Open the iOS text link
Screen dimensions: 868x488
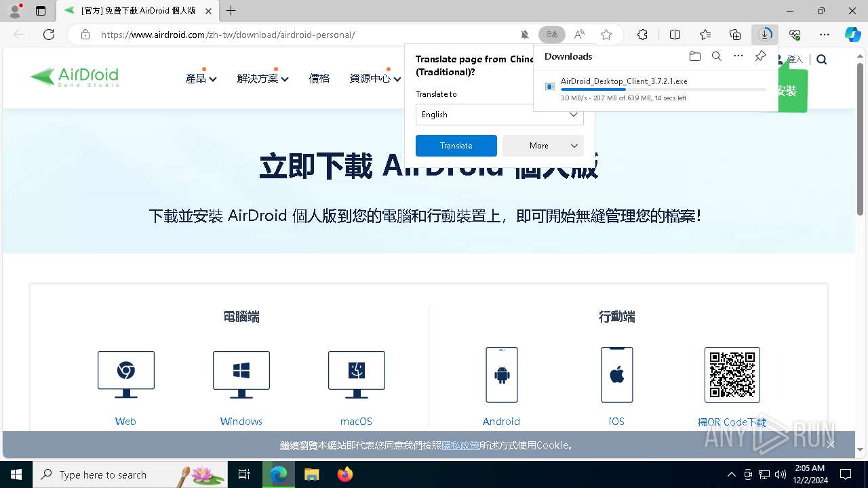coord(616,422)
